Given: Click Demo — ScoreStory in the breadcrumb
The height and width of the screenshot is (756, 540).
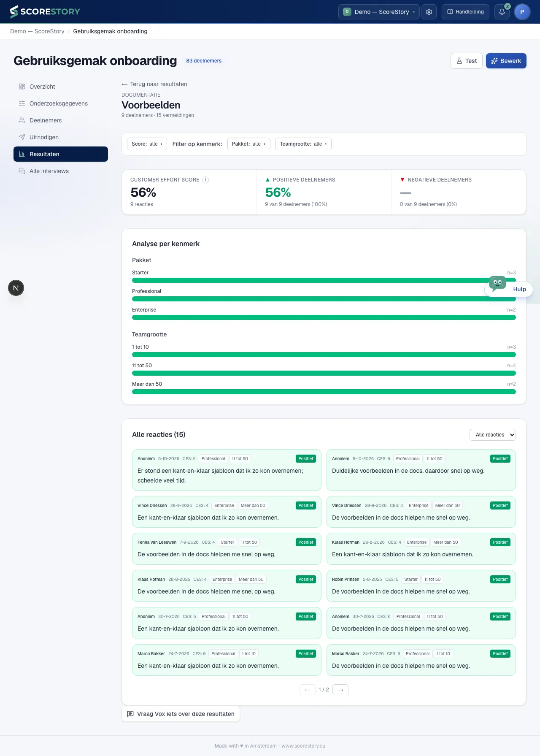Looking at the screenshot, I should [x=37, y=31].
